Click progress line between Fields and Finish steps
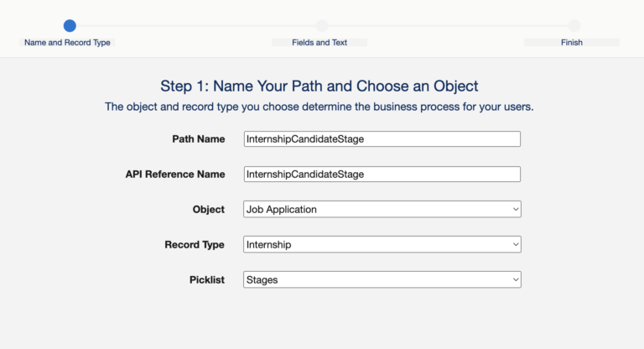This screenshot has height=349, width=644. (448, 26)
